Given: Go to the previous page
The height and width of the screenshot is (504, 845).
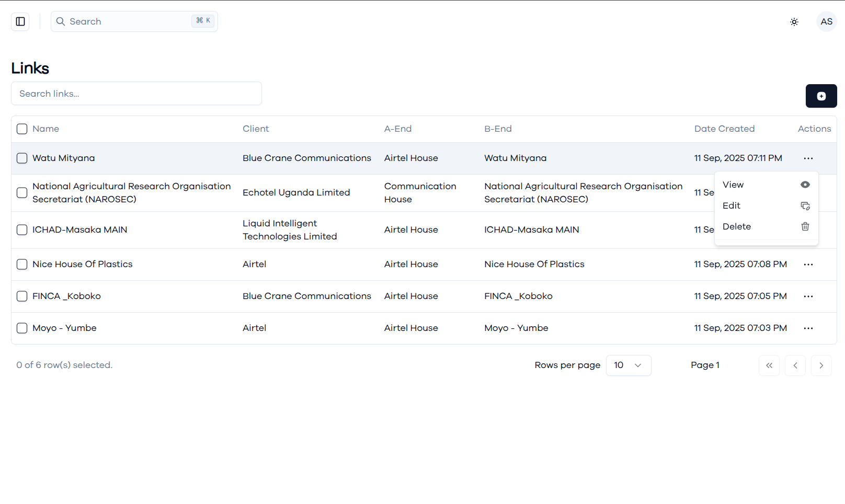Looking at the screenshot, I should (795, 365).
